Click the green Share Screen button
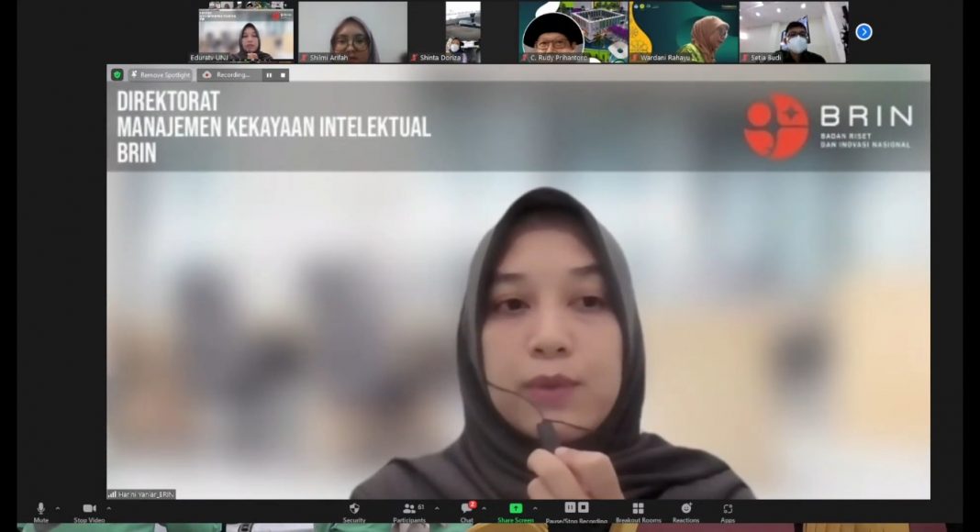The image size is (980, 532). (x=516, y=510)
